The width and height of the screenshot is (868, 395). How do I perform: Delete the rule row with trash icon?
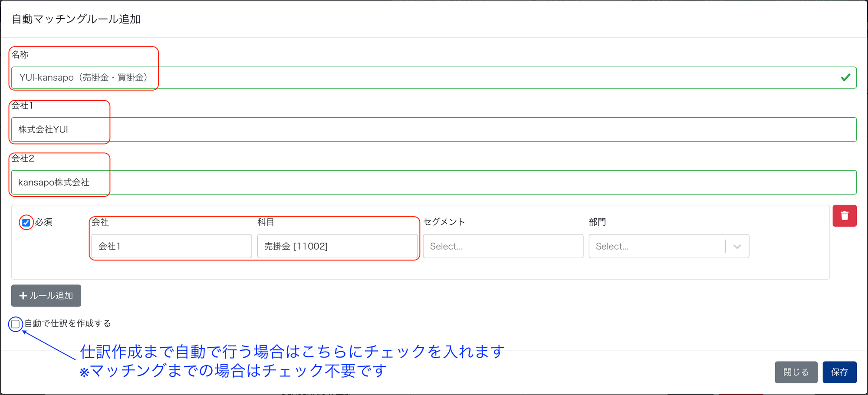pyautogui.click(x=844, y=216)
